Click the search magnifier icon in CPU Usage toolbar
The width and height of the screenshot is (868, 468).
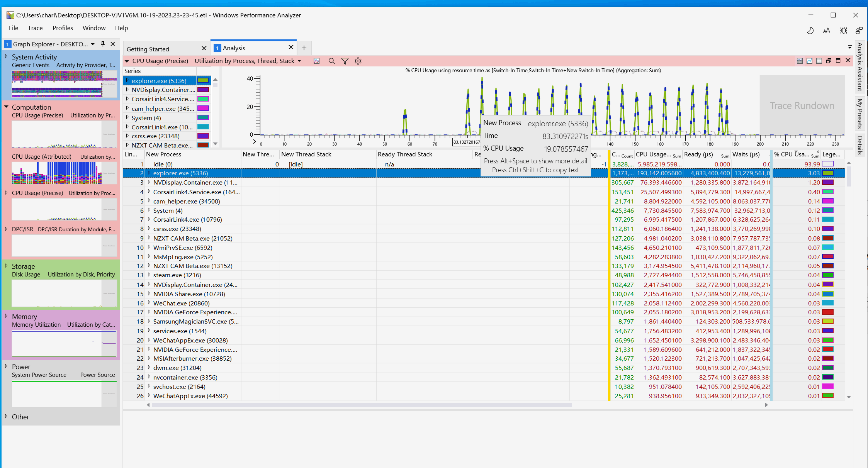pyautogui.click(x=331, y=61)
